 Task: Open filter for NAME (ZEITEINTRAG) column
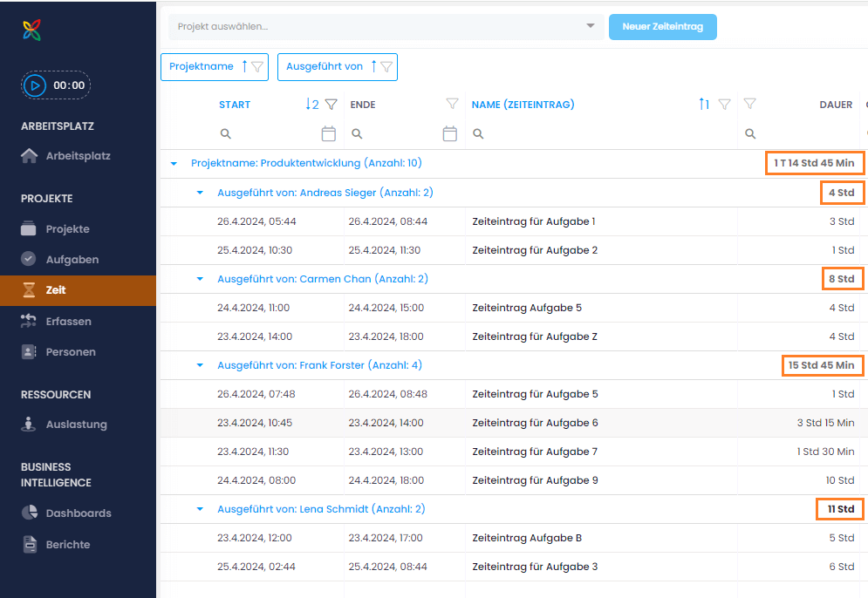724,104
